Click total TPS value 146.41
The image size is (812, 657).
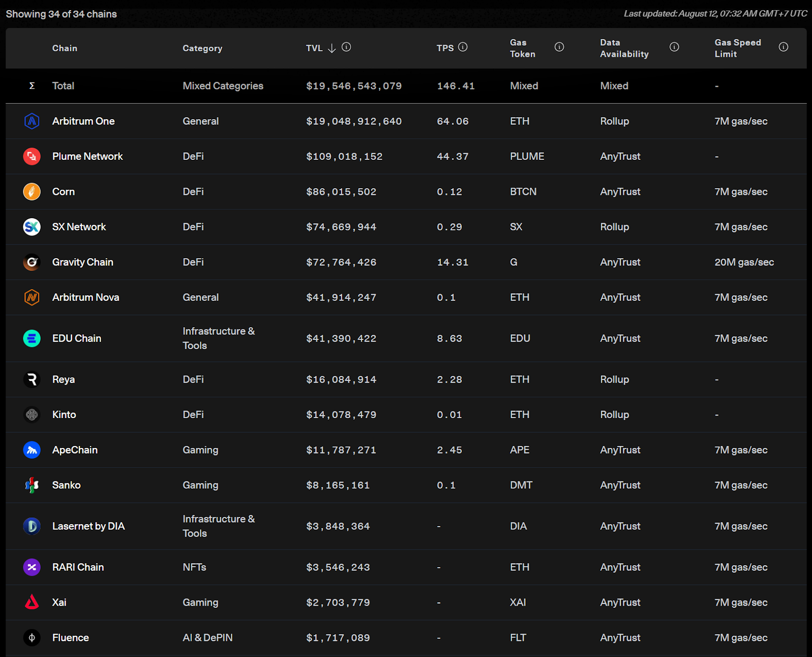(x=456, y=86)
